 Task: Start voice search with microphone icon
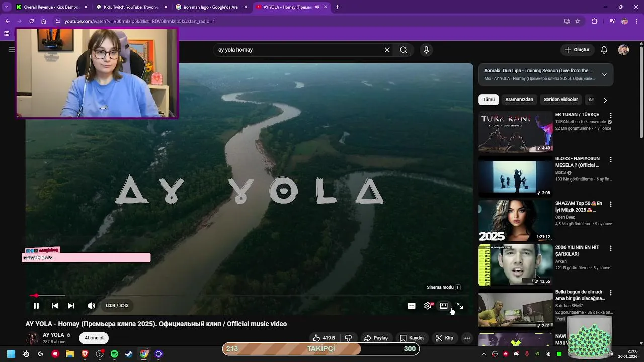click(x=426, y=50)
